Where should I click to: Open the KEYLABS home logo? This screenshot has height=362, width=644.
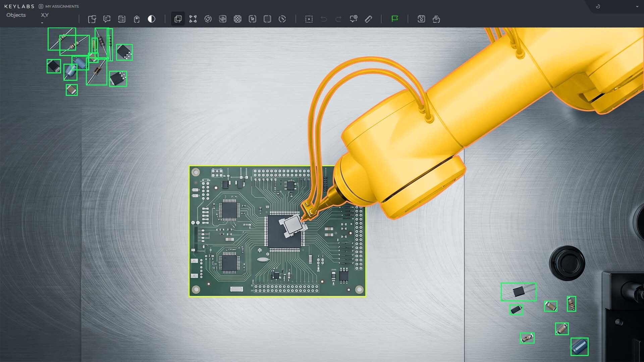click(x=19, y=6)
